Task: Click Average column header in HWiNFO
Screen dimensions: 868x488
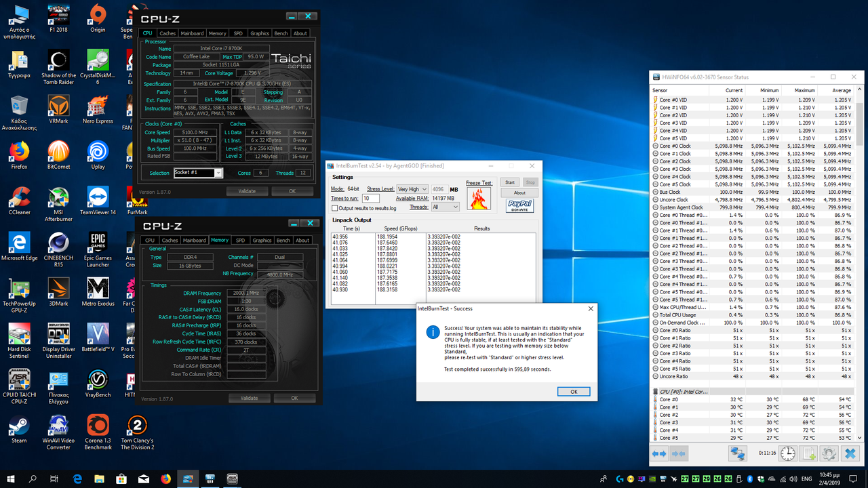Action: coord(835,90)
